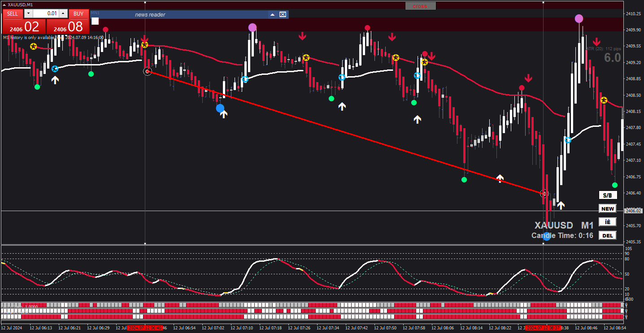
Task: Click the large XAUUSD M1 watermark label
Action: coord(564,225)
